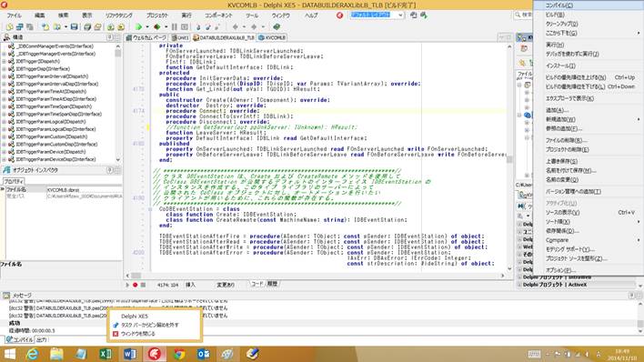Click the Save All stacked disks icon
This screenshot has height=362, width=644.
(87, 27)
